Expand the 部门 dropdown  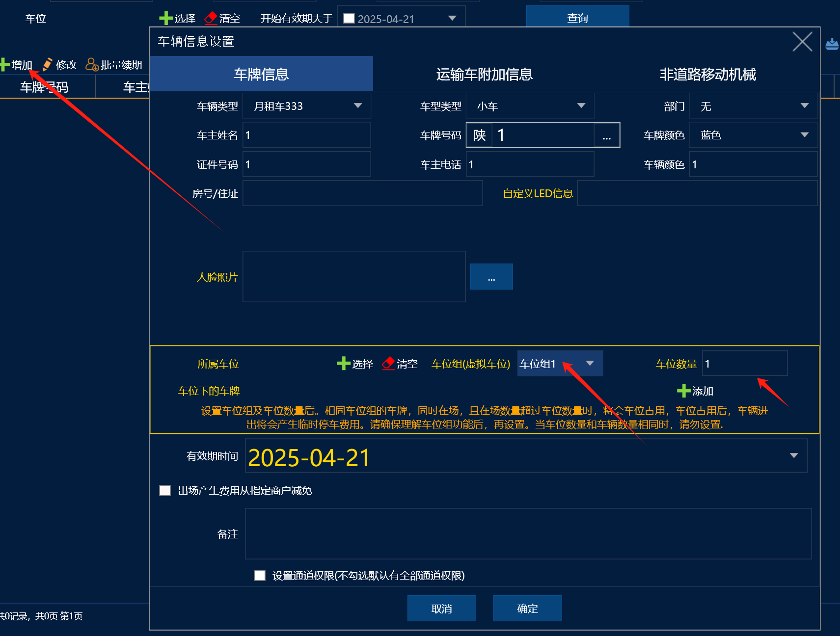[753, 106]
